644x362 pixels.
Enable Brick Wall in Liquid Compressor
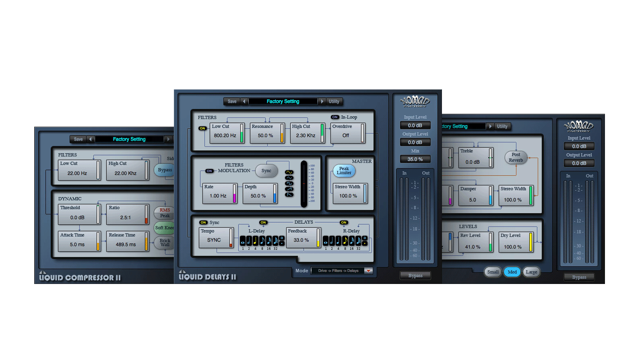pyautogui.click(x=165, y=243)
